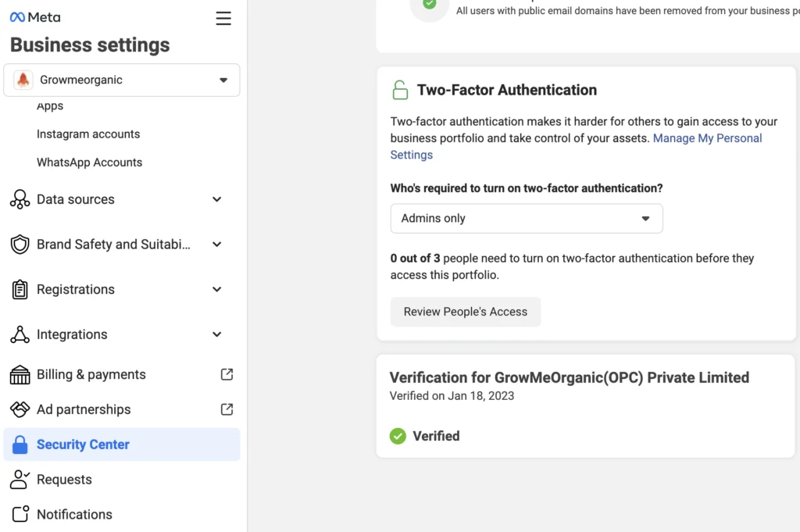This screenshot has width=800, height=532.
Task: Open the hamburger menu icon
Action: [x=223, y=19]
